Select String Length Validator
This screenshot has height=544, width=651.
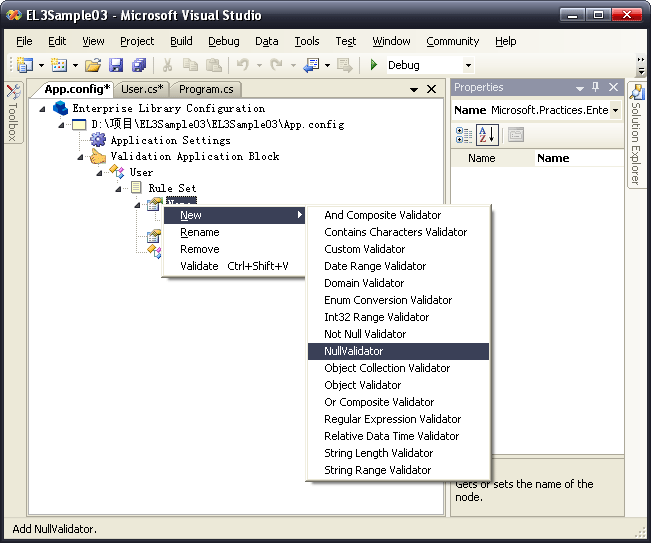tap(398, 453)
